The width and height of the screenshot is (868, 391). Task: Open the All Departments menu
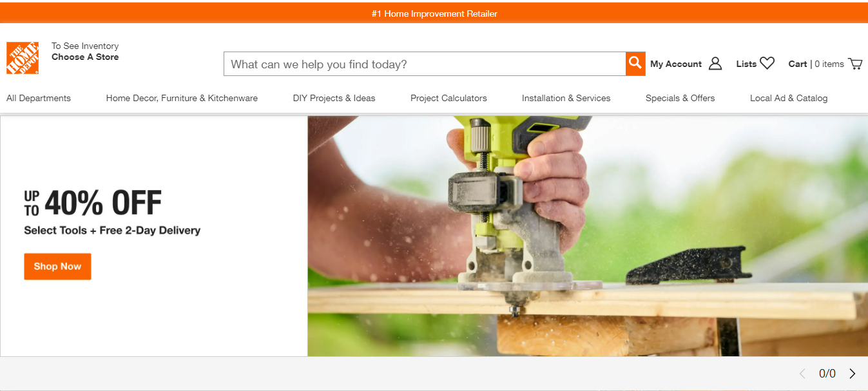pos(39,98)
